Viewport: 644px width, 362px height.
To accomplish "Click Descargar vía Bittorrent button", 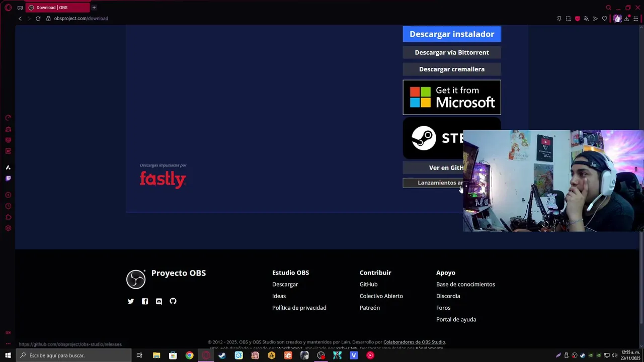I will [x=452, y=52].
